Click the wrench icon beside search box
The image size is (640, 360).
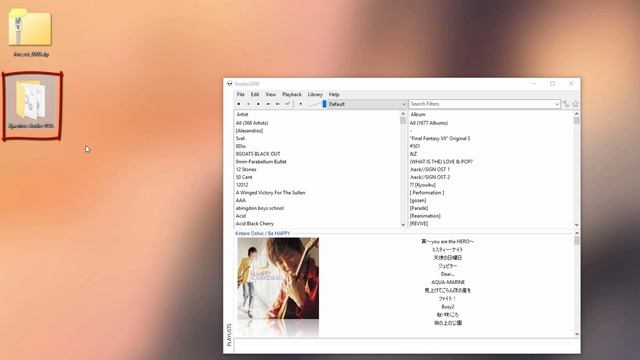click(566, 104)
